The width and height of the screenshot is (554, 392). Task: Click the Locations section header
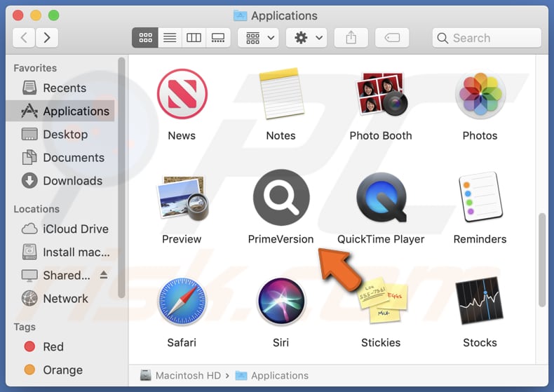(x=36, y=209)
